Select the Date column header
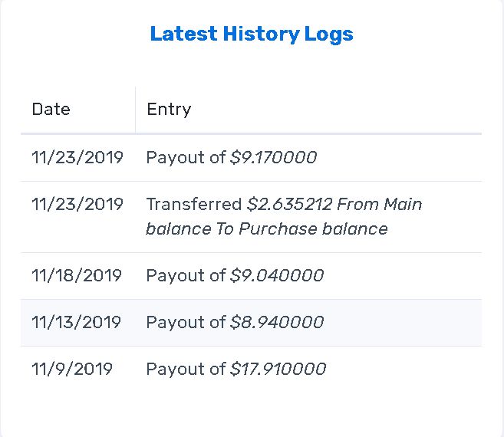Viewport: 504px width, 437px height. click(51, 109)
